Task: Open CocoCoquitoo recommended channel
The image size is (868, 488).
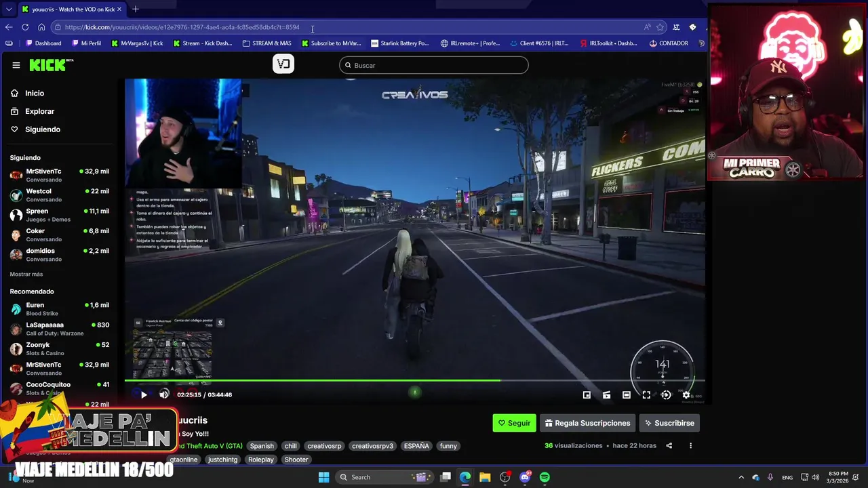Action: tap(60, 388)
